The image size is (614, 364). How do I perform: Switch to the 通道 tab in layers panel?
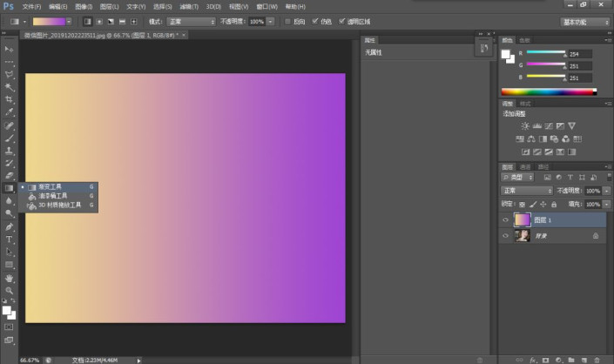tap(524, 166)
